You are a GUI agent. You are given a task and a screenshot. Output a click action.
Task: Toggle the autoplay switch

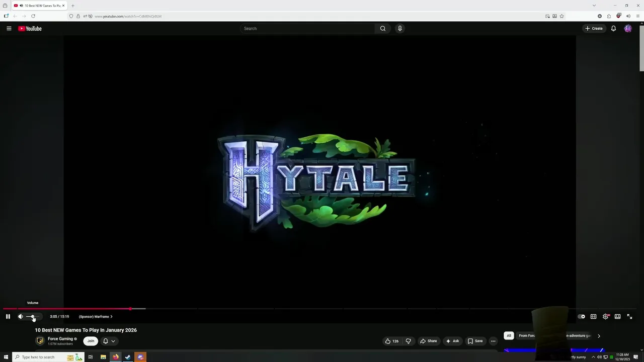pos(581,317)
